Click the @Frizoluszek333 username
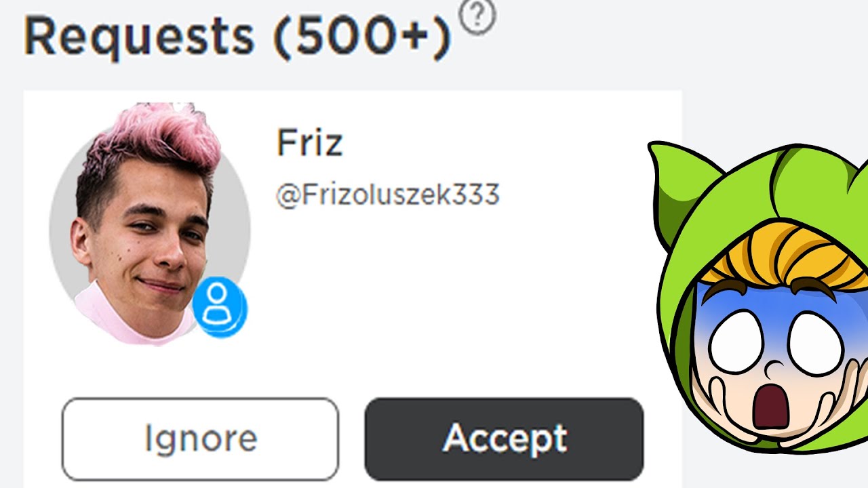The width and height of the screenshot is (868, 488). (x=387, y=195)
